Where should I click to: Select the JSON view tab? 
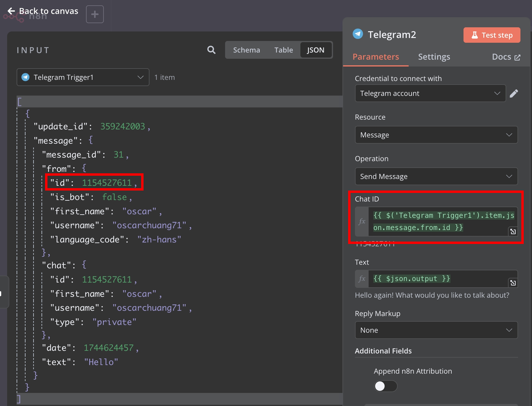316,50
